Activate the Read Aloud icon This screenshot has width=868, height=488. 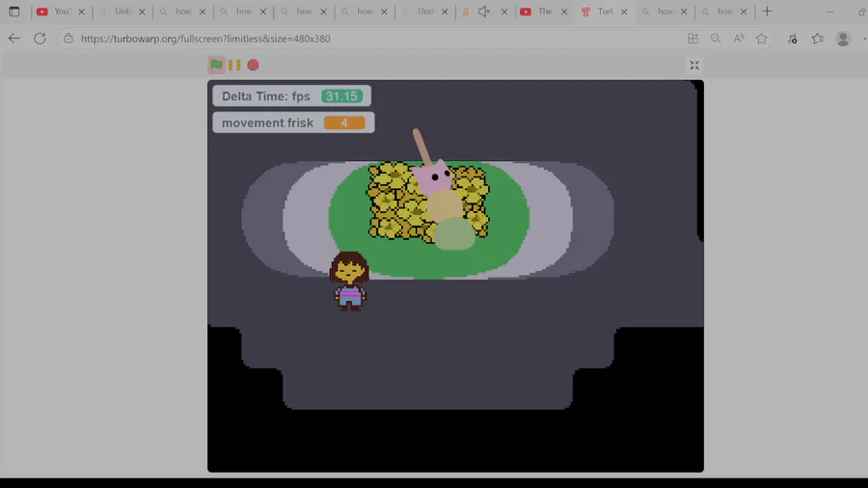(739, 39)
